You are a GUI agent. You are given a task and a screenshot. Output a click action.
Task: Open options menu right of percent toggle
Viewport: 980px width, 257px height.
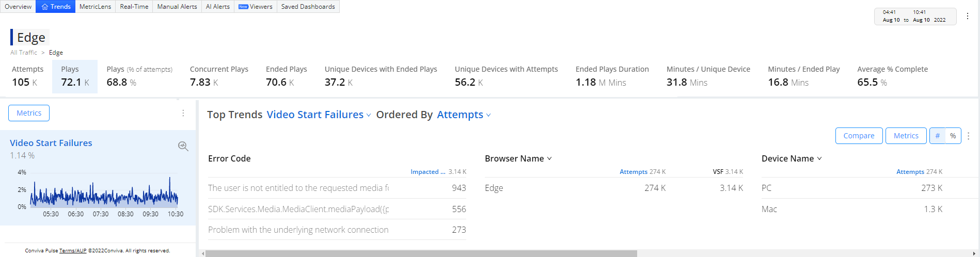tap(968, 136)
